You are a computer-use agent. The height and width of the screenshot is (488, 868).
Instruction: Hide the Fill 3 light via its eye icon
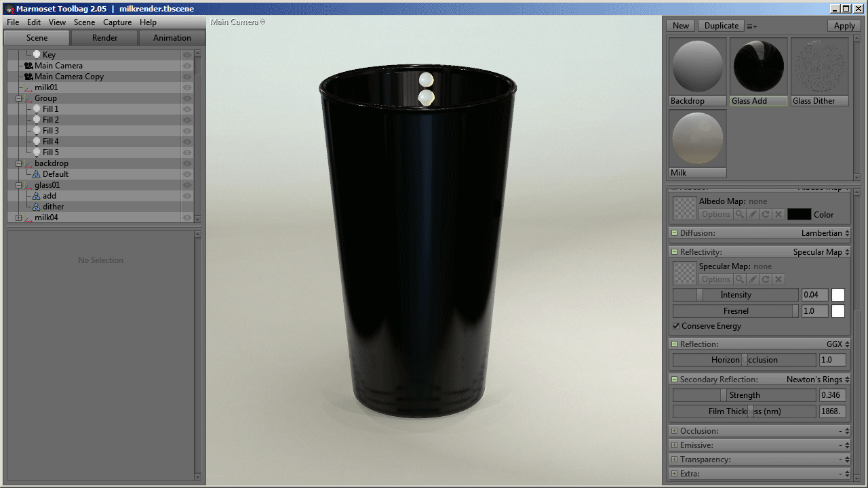click(187, 130)
